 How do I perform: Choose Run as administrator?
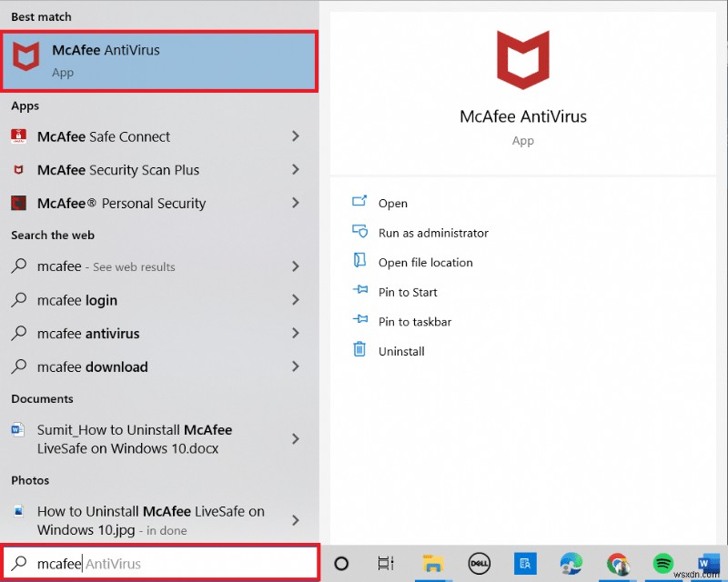433,233
